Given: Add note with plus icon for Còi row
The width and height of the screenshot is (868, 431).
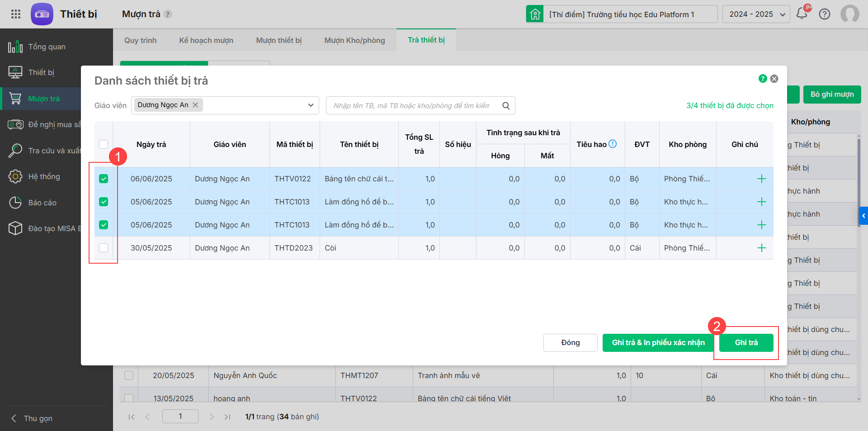Looking at the screenshot, I should [x=761, y=248].
